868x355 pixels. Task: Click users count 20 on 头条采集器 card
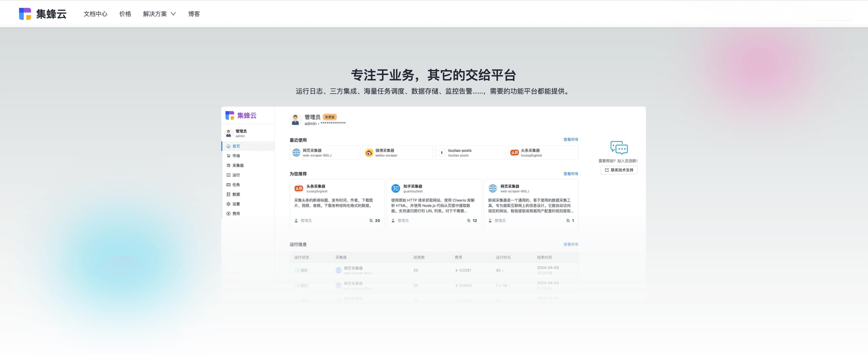coord(375,220)
